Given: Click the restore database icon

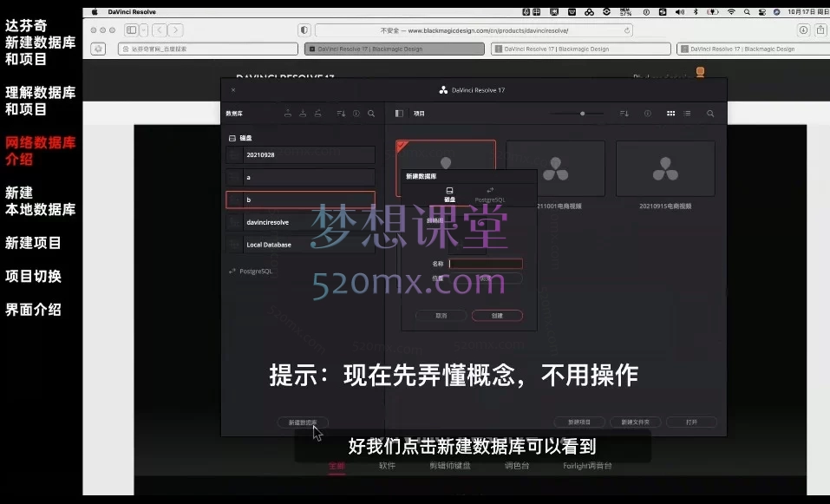Looking at the screenshot, I should point(303,114).
